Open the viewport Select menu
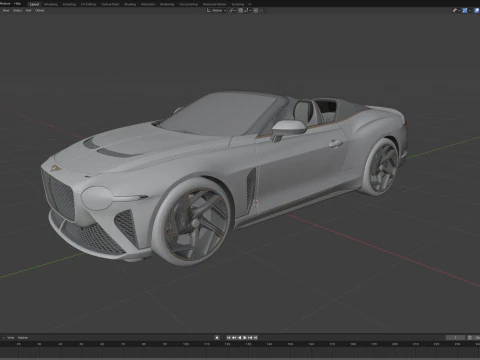Viewport: 480px width, 360px height. pyautogui.click(x=17, y=10)
